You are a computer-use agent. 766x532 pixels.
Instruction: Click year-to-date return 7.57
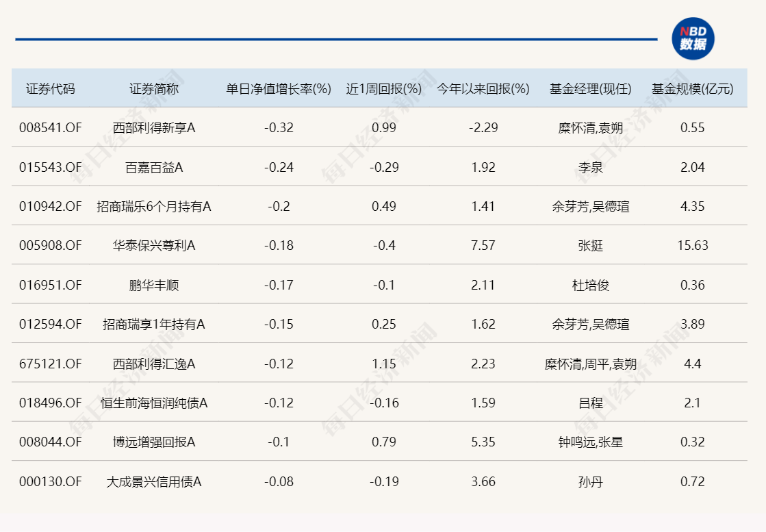pyautogui.click(x=483, y=245)
